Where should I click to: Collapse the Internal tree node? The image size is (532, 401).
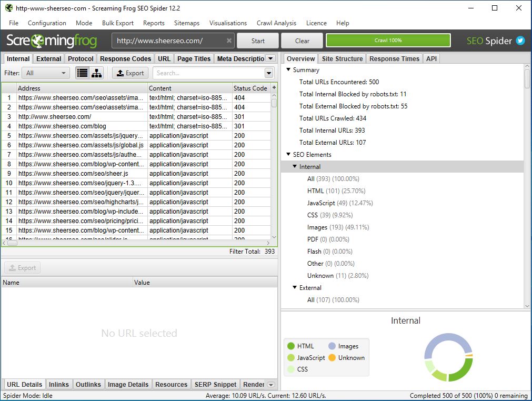(x=295, y=167)
